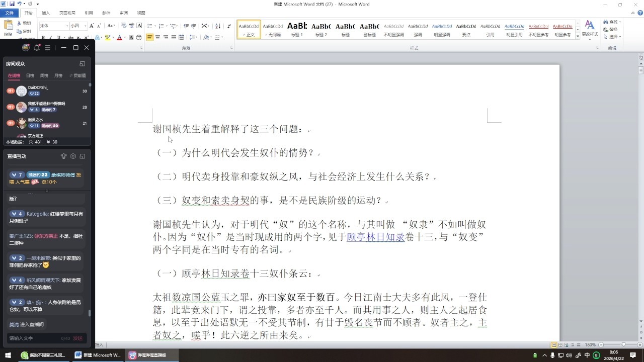Expand the multilevel list dropdown
This screenshot has width=644, height=362.
(x=177, y=26)
